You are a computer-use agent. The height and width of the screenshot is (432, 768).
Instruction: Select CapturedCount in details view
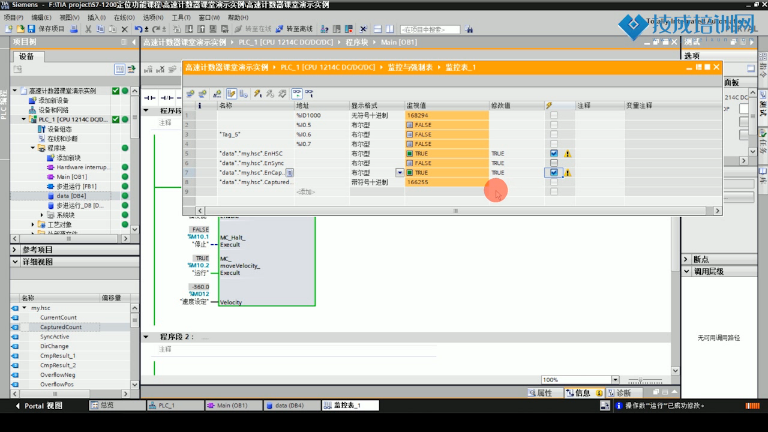[61, 327]
